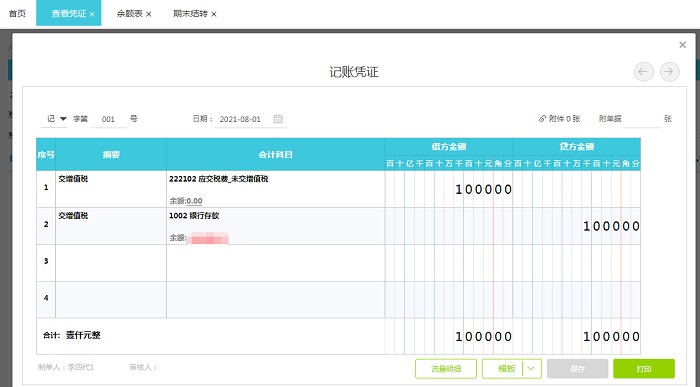Click row 1 balance 0.00 link
The image size is (700, 387).
pyautogui.click(x=194, y=201)
